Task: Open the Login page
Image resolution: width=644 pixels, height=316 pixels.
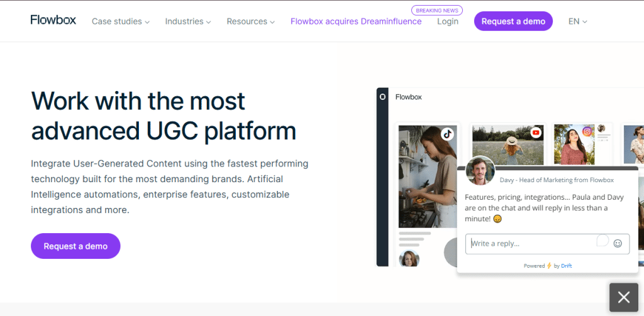Action: [448, 21]
